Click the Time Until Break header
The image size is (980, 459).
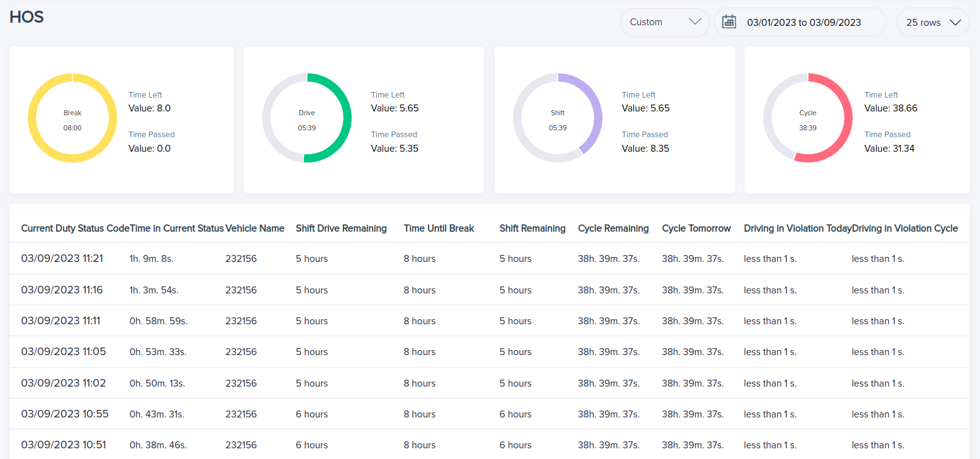(439, 229)
